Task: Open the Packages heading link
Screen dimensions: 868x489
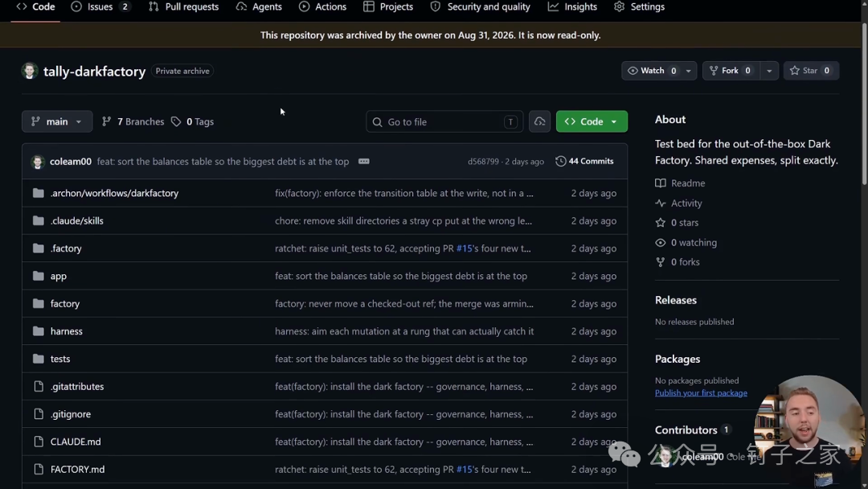Action: [678, 359]
